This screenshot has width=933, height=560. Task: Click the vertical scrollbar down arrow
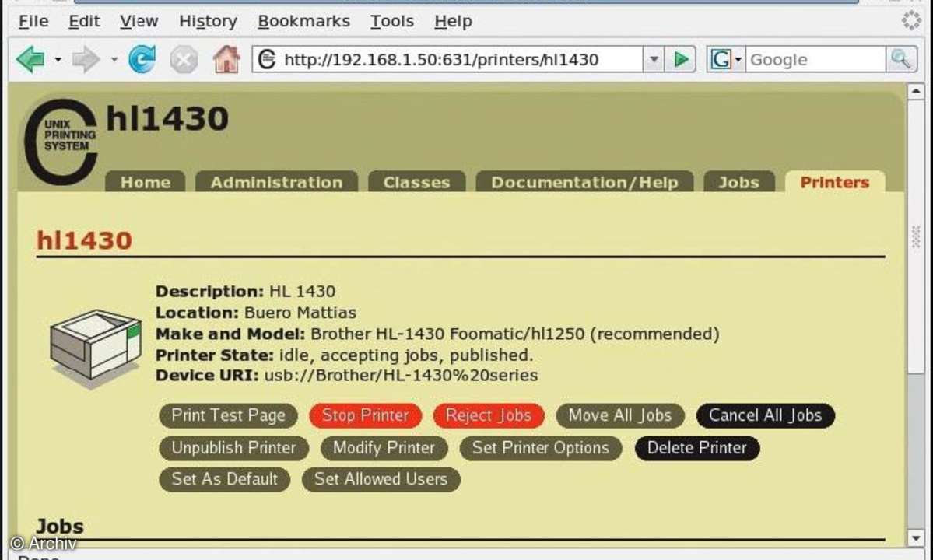(915, 538)
